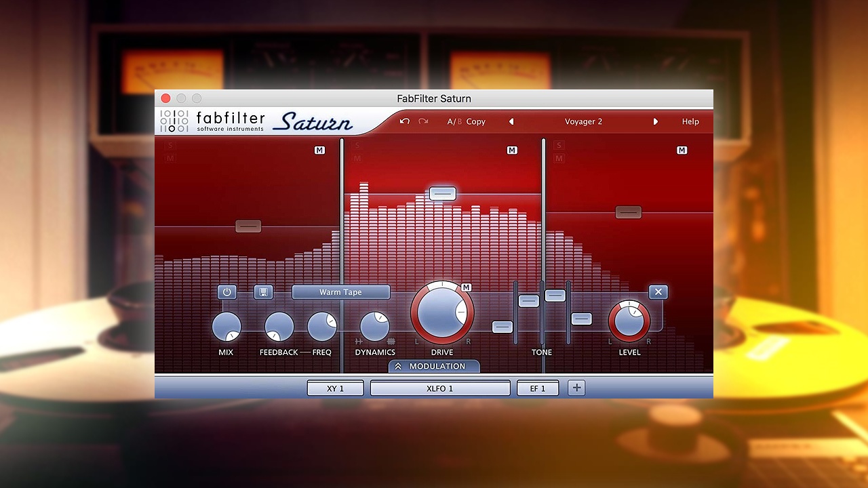
Task: Click the middle band level handle
Action: pos(443,194)
